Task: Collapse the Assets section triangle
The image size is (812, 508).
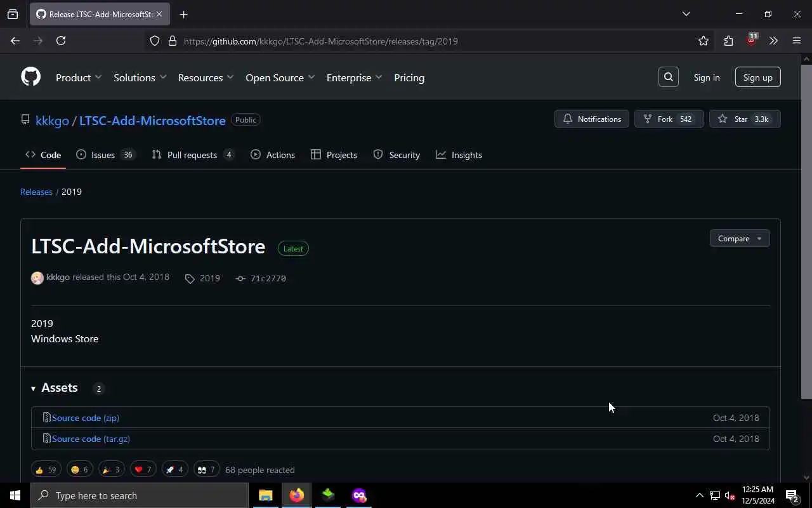Action: pos(34,389)
